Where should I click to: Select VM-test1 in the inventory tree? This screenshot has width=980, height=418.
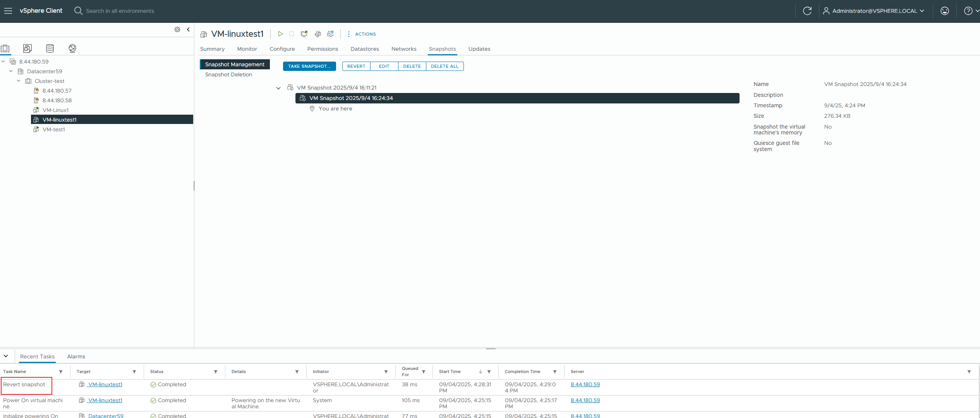[53, 129]
